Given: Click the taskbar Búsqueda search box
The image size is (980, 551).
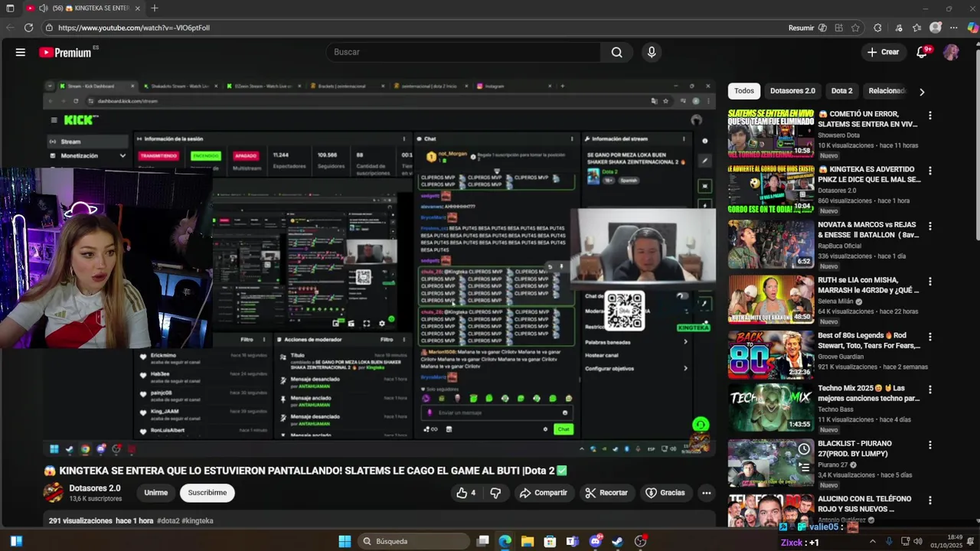Looking at the screenshot, I should click(x=413, y=541).
